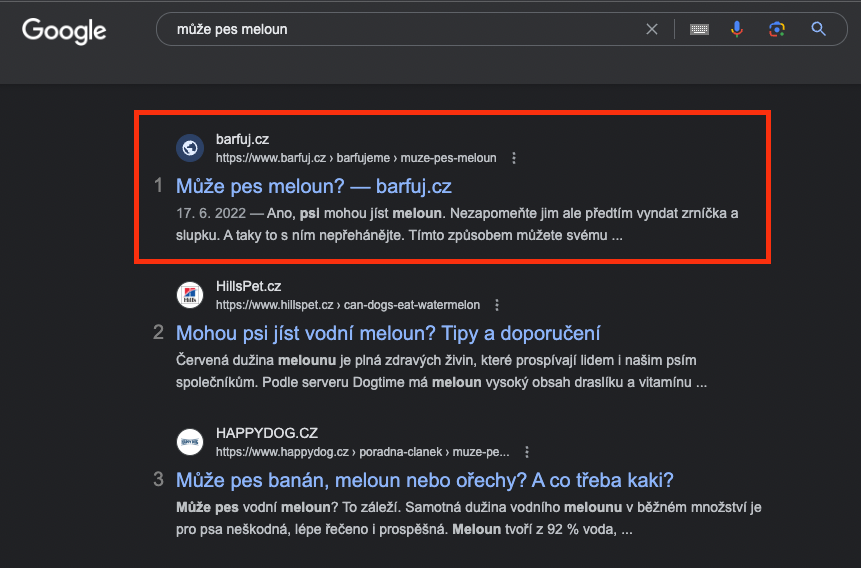The width and height of the screenshot is (861, 568).
Task: Click the HAPPYDOG.CZ site name
Action: tap(267, 433)
